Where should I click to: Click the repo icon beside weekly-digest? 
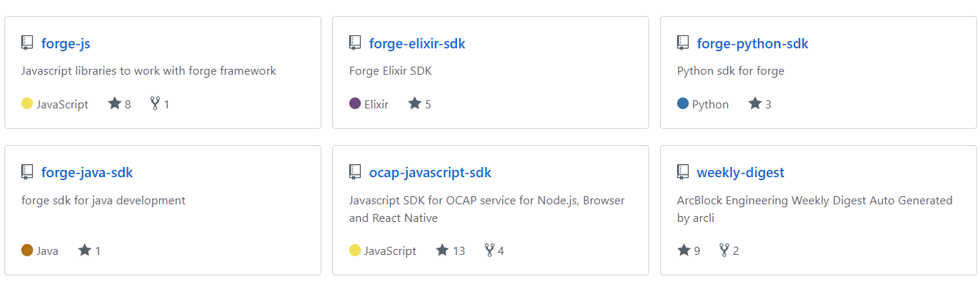click(683, 172)
